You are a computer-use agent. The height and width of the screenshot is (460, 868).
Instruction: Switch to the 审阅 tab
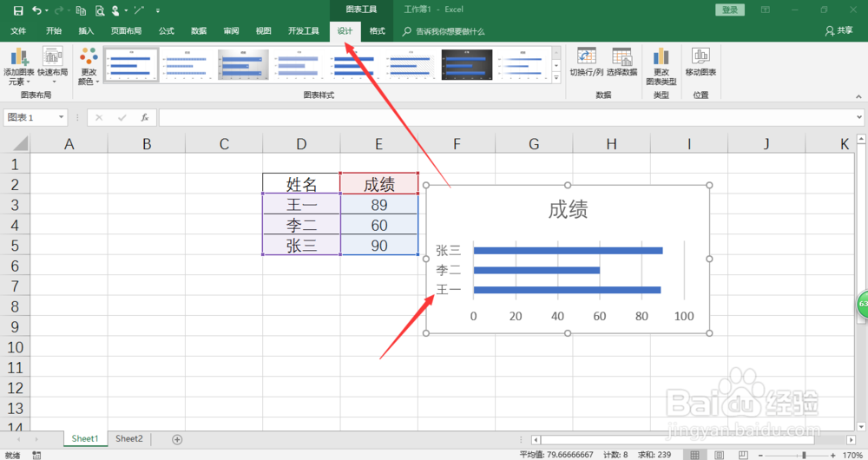point(232,31)
